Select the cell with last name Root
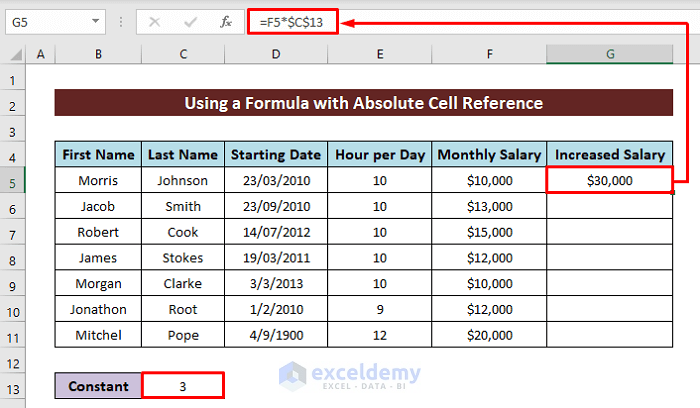700x408 pixels. click(x=183, y=309)
